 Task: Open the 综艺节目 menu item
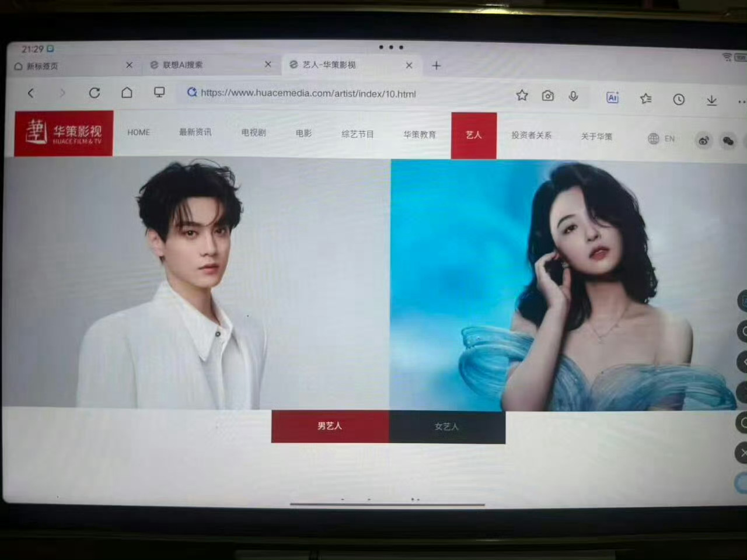point(358,134)
